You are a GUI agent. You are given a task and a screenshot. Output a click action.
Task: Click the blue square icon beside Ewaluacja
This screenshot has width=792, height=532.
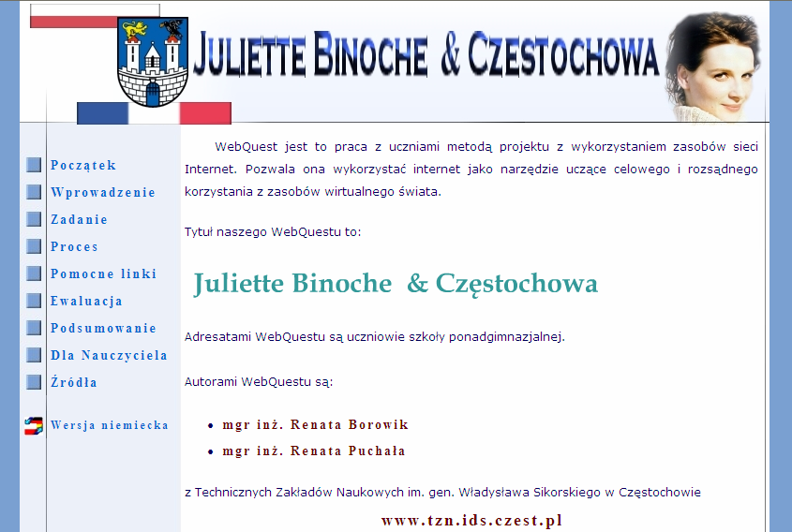(x=34, y=302)
